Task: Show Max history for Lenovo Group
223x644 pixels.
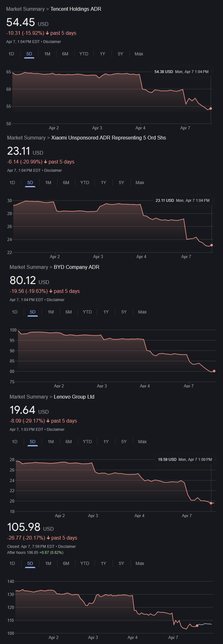Action: click(142, 442)
